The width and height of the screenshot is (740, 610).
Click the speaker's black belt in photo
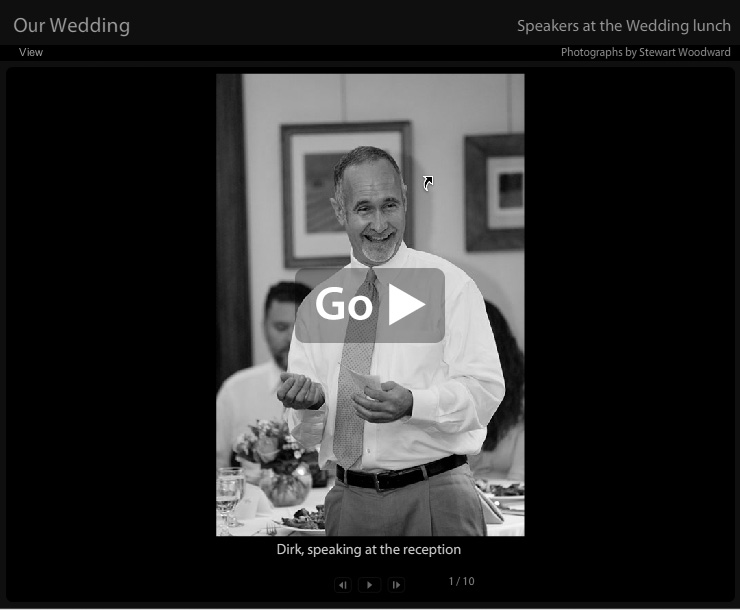coord(401,473)
